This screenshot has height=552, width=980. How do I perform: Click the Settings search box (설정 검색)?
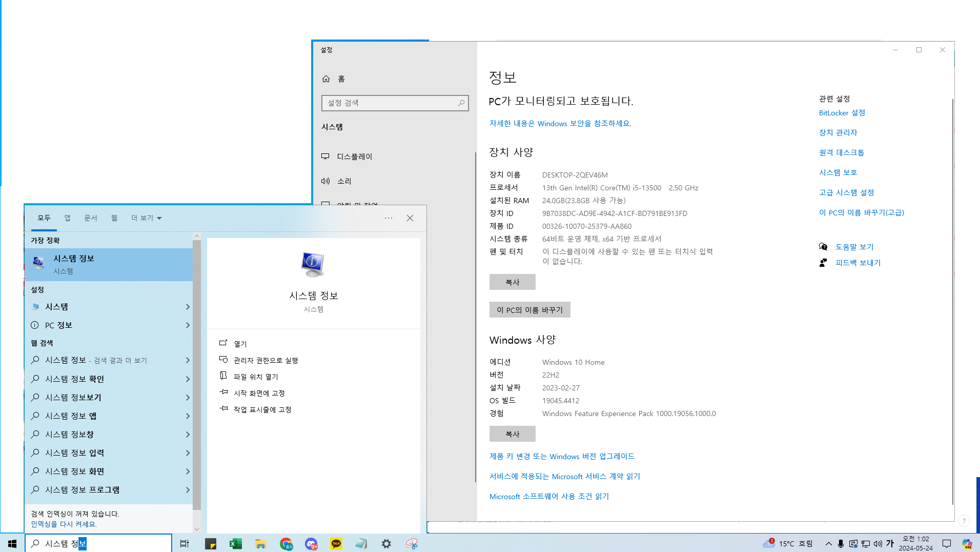(395, 103)
